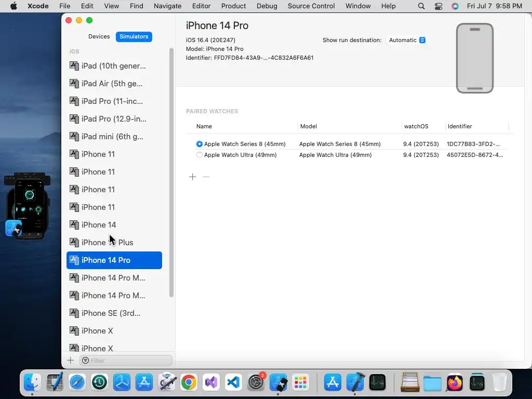Click the Simulator thumbnail on the desktop

coord(28,206)
